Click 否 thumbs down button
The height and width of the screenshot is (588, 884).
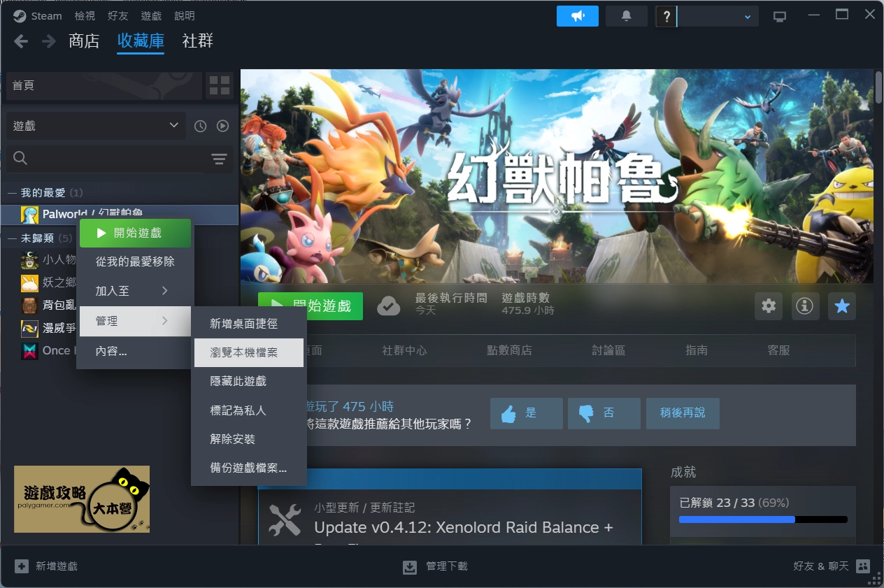604,414
